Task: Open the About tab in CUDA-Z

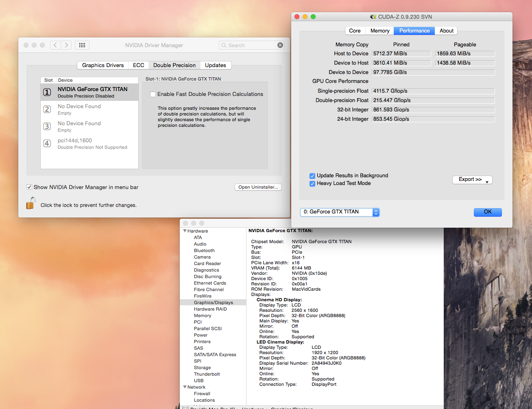Action: [x=446, y=30]
